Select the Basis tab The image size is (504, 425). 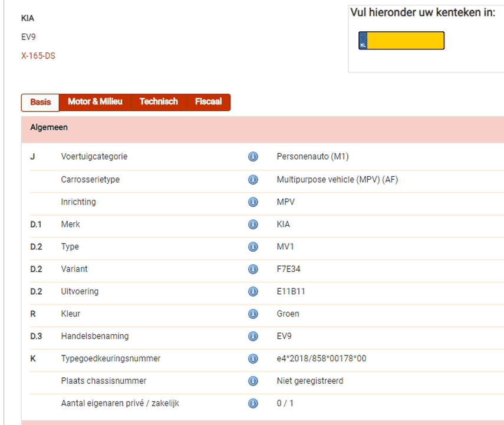[x=41, y=102]
